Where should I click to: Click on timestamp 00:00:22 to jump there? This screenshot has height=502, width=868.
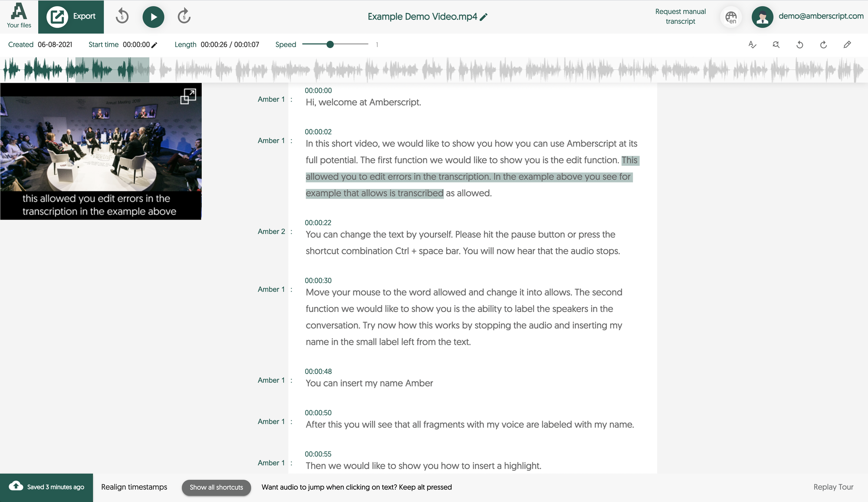(318, 222)
